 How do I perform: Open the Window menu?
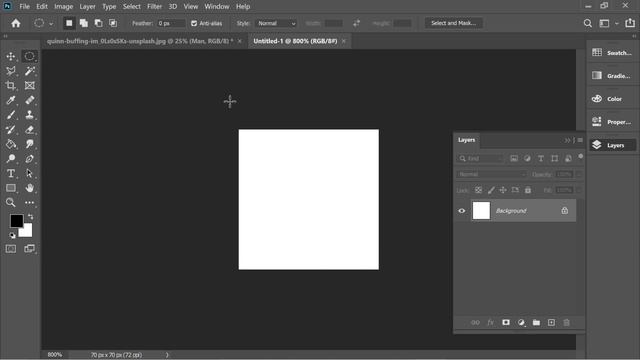pyautogui.click(x=217, y=7)
